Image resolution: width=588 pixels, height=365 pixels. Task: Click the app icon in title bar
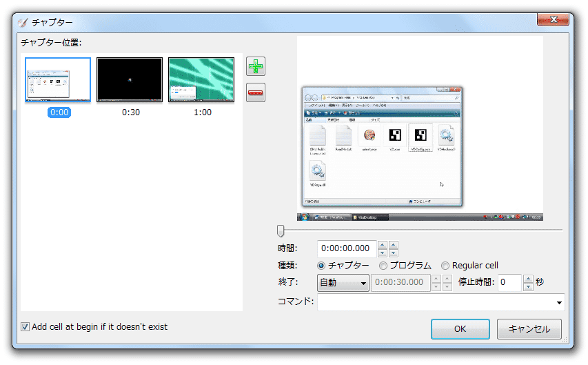(x=23, y=23)
